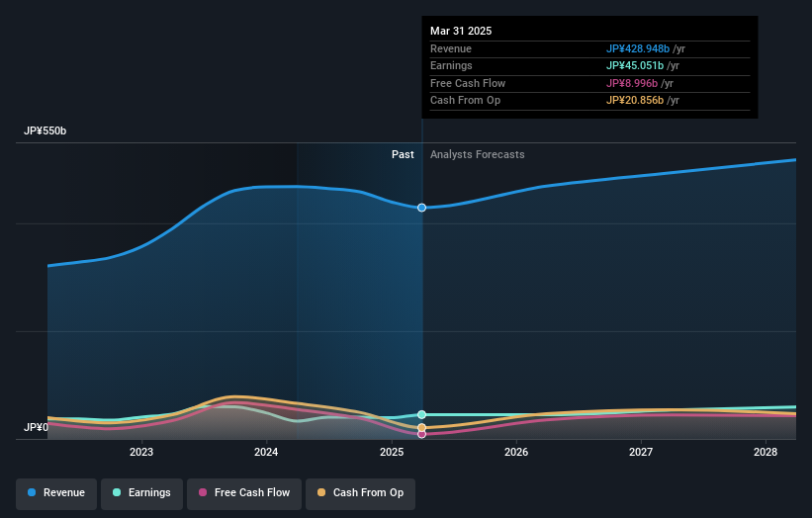This screenshot has height=518, width=812.
Task: Click the Cash From Op row label in tooltip
Action: [465, 101]
